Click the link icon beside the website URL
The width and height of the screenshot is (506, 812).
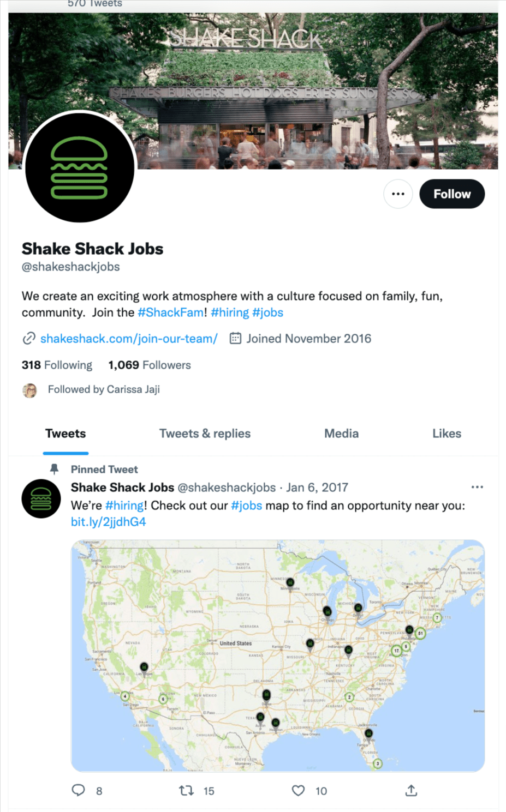pyautogui.click(x=28, y=338)
